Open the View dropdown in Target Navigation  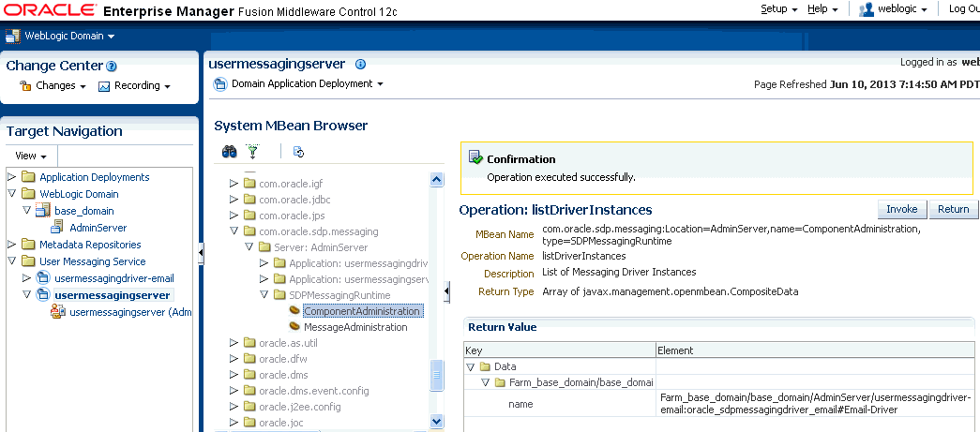click(31, 156)
